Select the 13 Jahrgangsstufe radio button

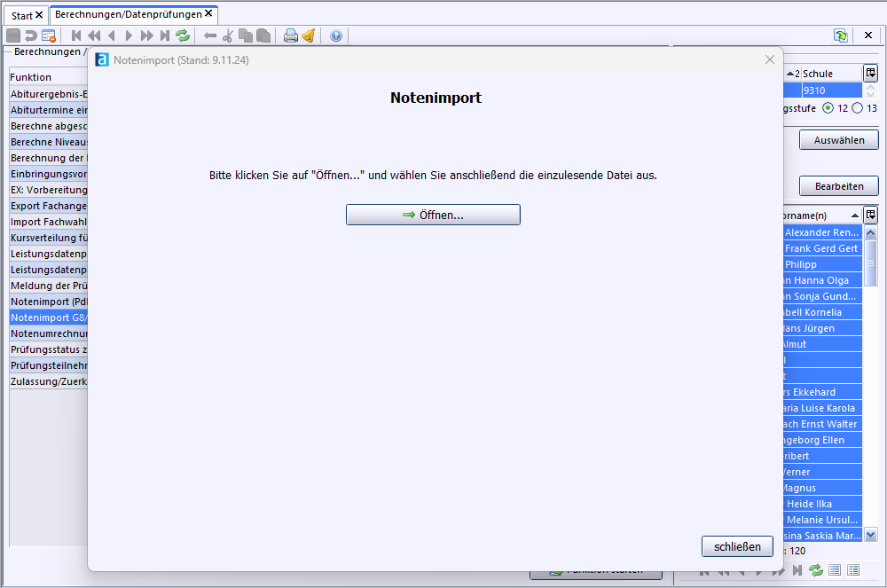pyautogui.click(x=858, y=108)
